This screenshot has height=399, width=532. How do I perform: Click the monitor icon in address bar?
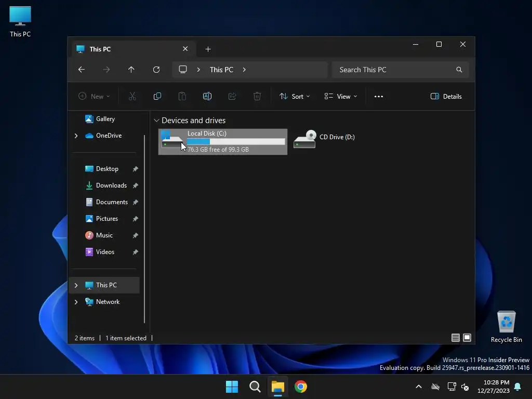coord(183,70)
